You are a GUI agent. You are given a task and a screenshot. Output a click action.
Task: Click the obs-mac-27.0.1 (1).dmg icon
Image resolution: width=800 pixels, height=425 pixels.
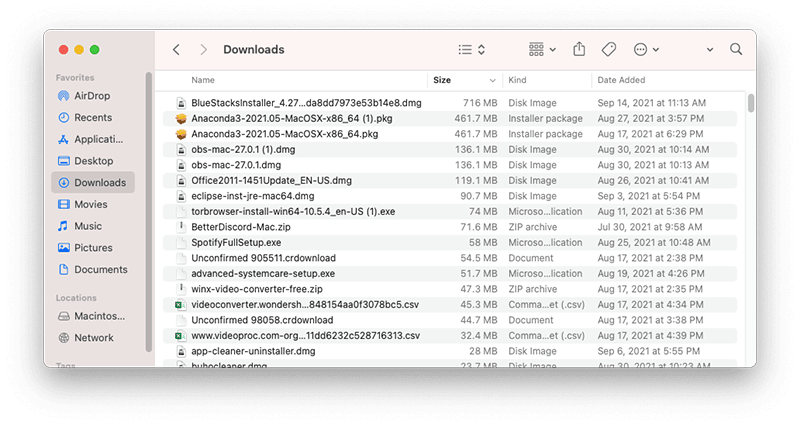pyautogui.click(x=181, y=149)
